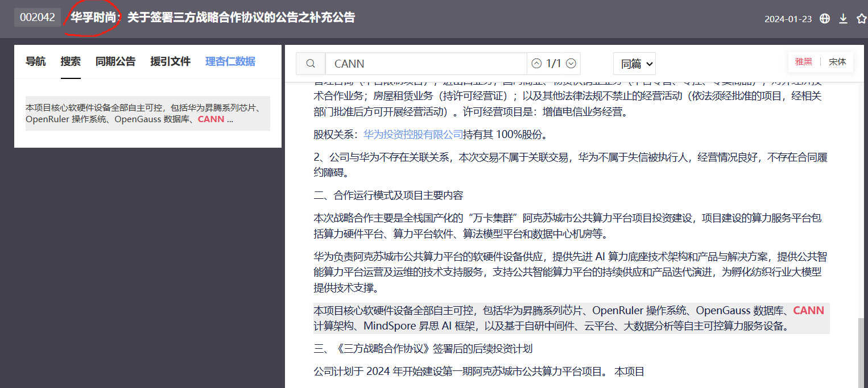Select the CANN search result in sidebar
Viewport: 868px width, 388px height.
[148, 113]
